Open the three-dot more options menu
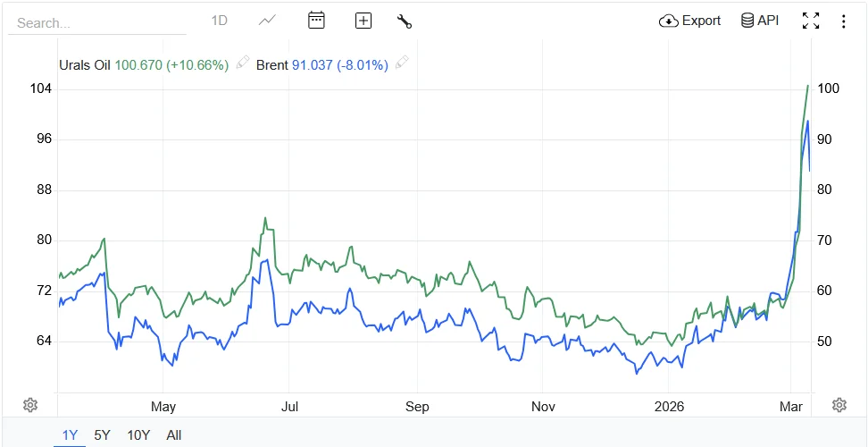868x447 pixels. pyautogui.click(x=844, y=21)
